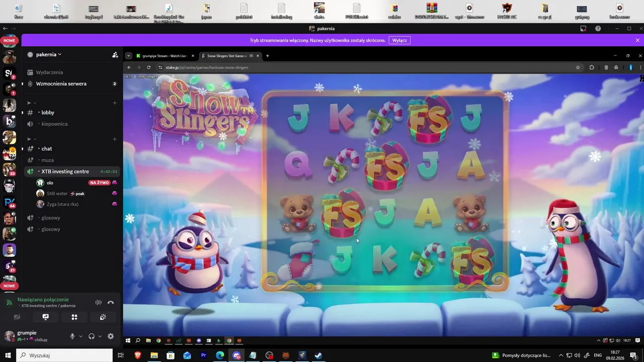Select Snow Slingers Slot Game tab

(230, 56)
